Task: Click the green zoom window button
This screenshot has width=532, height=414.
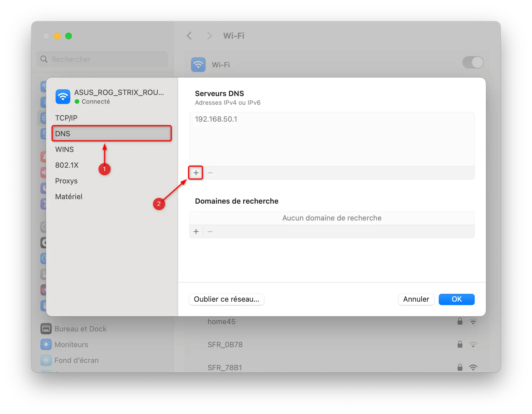Action: coord(69,36)
